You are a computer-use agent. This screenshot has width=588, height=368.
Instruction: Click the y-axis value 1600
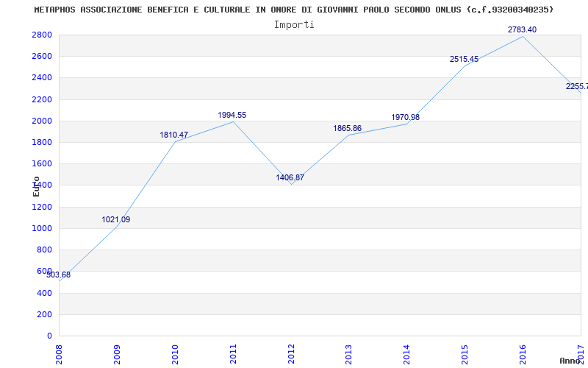[x=42, y=163]
